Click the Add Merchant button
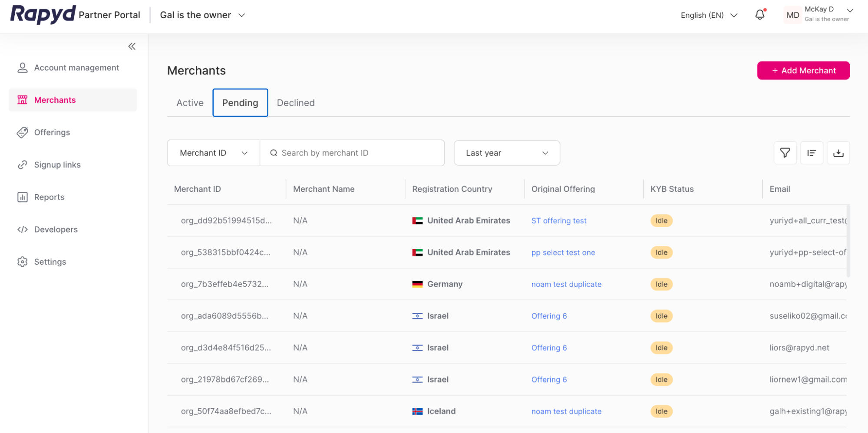Screen dimensions: 868x433 (x=803, y=70)
